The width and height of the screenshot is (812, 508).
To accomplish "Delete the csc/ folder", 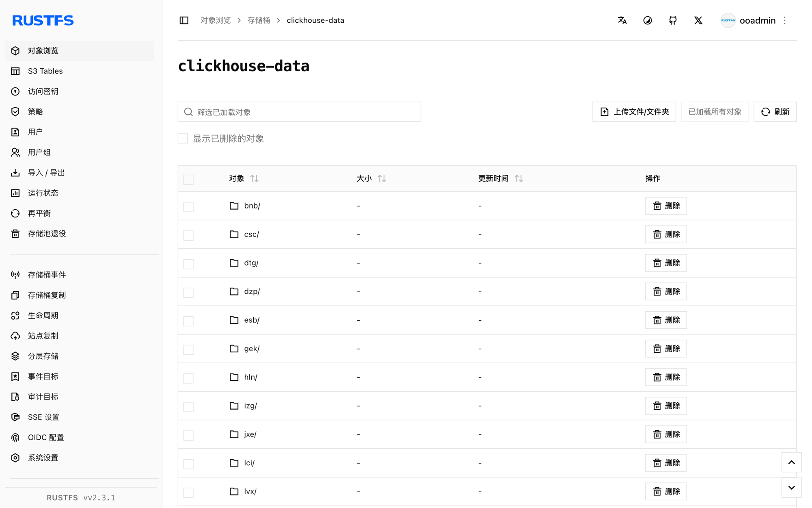I will (666, 234).
